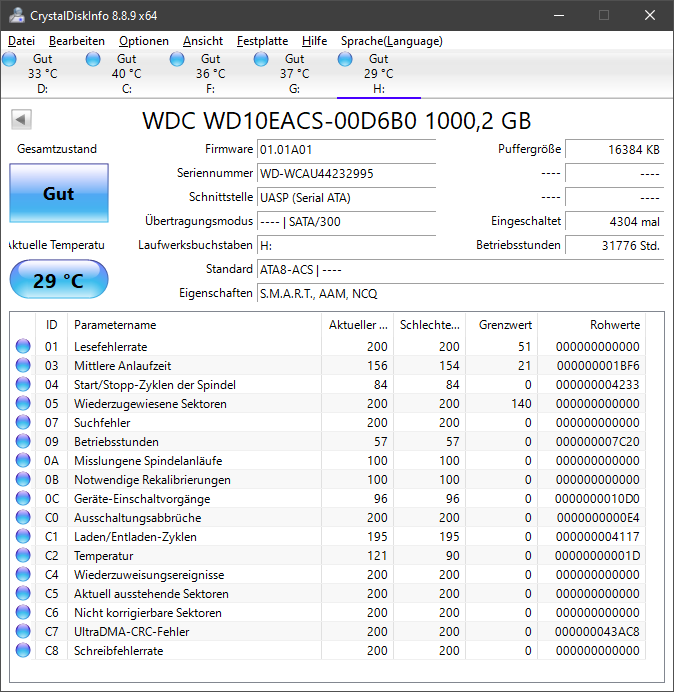674x692 pixels.
Task: Click status icon of Start/Stopp-Zyklen row
Action: (x=23, y=384)
